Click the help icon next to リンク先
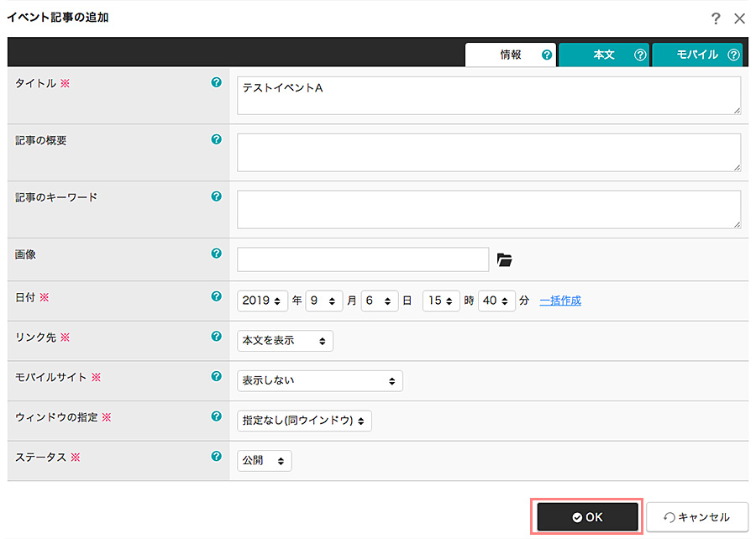 [217, 336]
